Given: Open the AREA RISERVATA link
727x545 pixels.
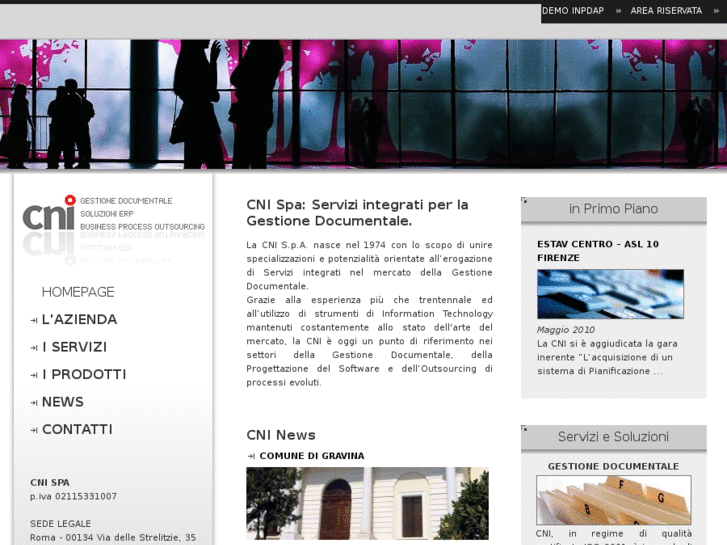Looking at the screenshot, I should click(x=666, y=11).
